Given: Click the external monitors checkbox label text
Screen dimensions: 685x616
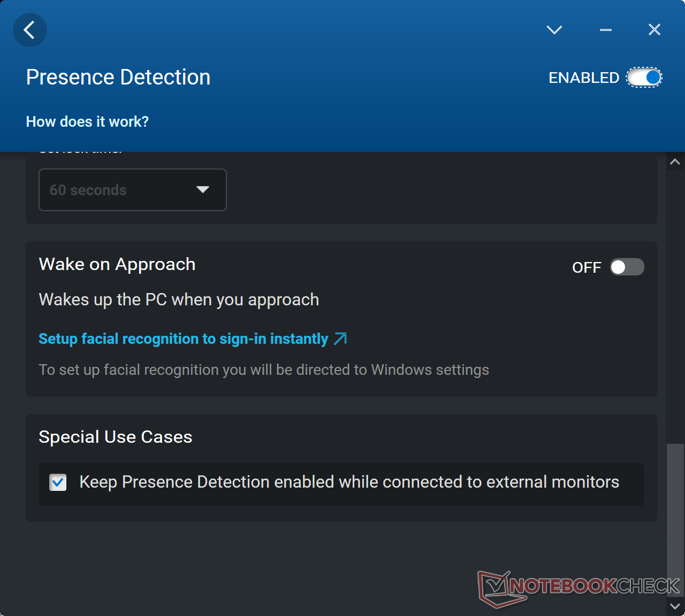Looking at the screenshot, I should click(x=349, y=482).
